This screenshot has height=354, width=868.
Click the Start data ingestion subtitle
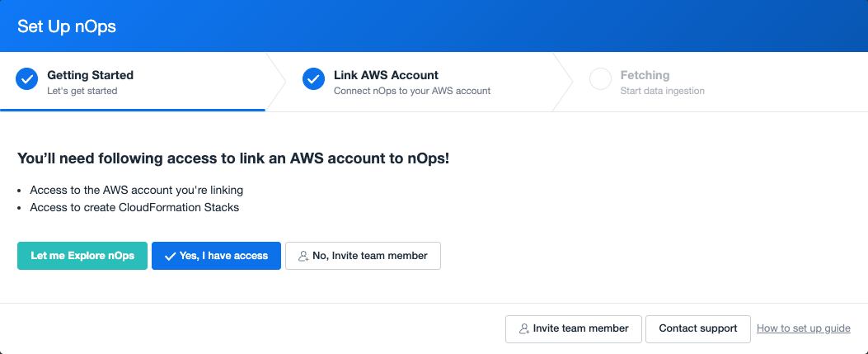coord(662,91)
